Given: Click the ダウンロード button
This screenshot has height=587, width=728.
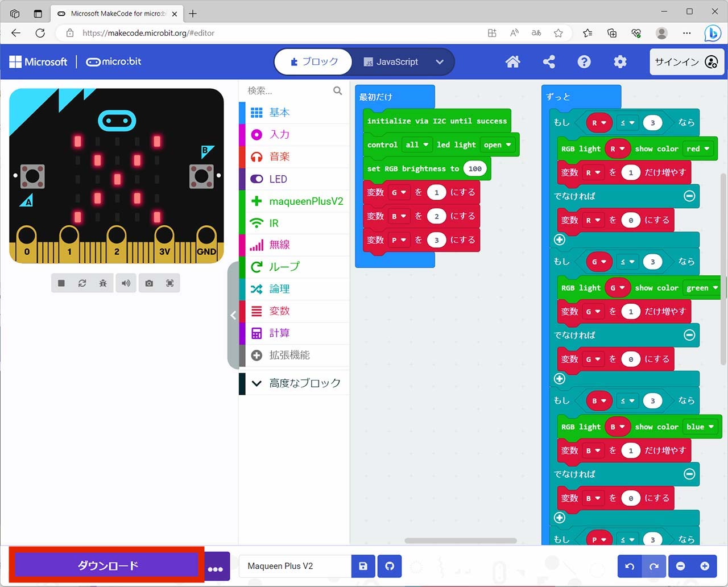Looking at the screenshot, I should [107, 565].
